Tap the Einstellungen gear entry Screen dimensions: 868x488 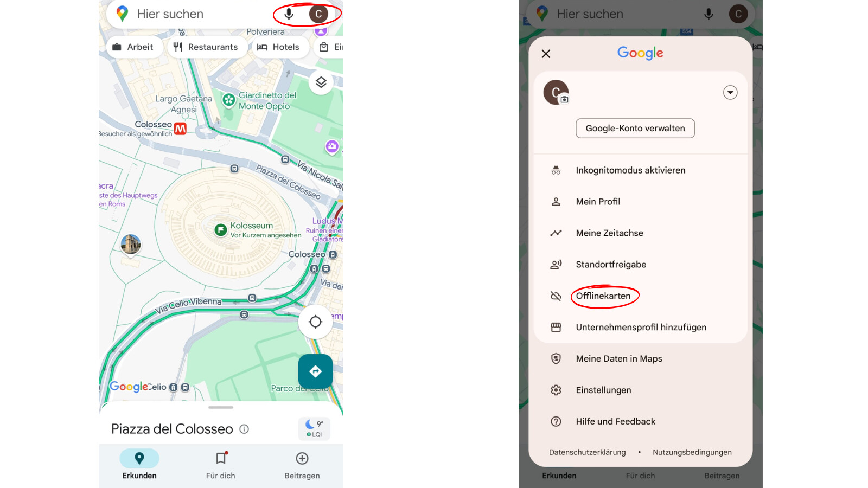(x=603, y=390)
